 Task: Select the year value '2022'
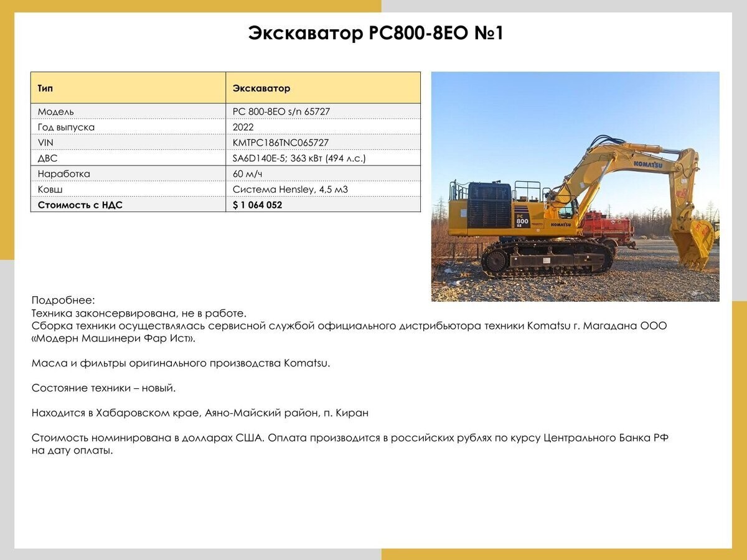tap(243, 127)
